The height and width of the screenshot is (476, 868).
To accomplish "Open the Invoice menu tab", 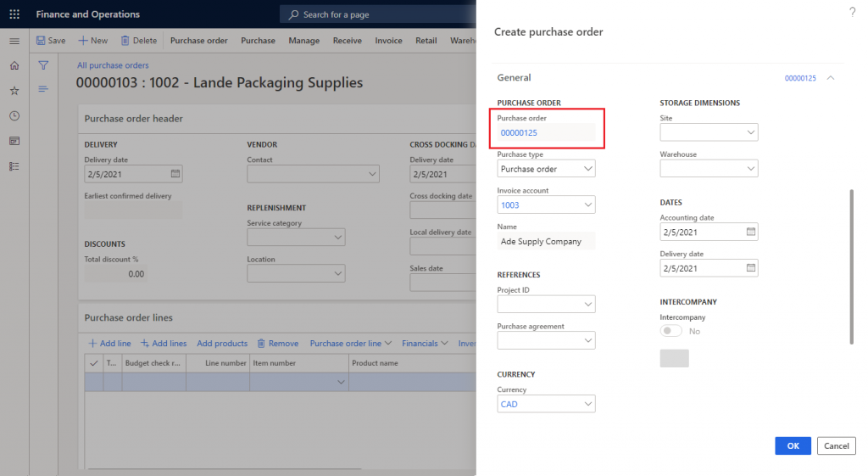I will (388, 41).
